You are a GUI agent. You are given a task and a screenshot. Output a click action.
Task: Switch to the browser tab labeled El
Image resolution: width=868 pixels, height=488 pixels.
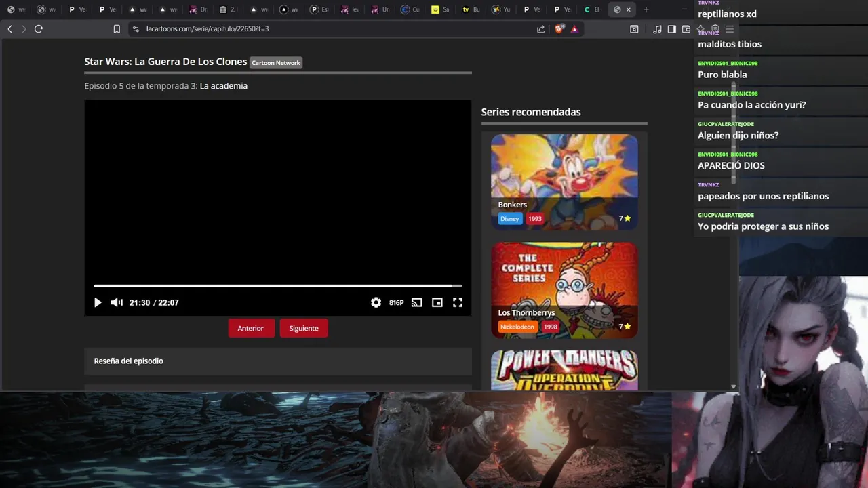point(592,9)
